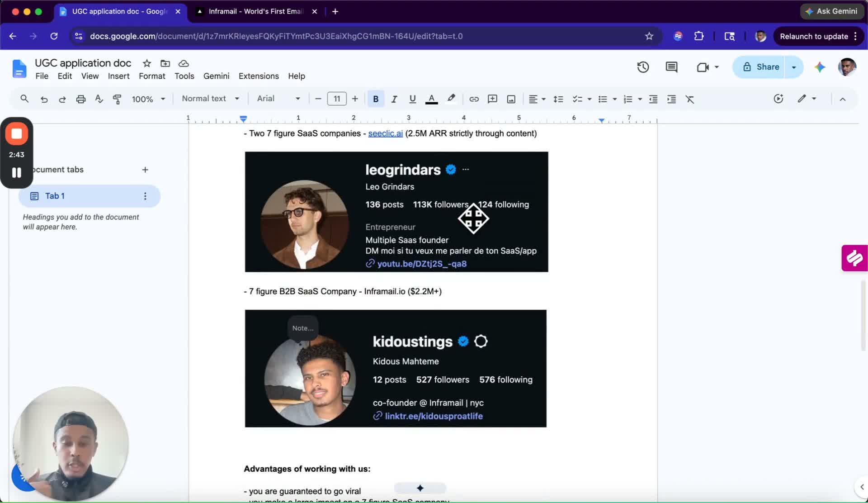
Task: Insert a link with chain icon
Action: (x=474, y=99)
